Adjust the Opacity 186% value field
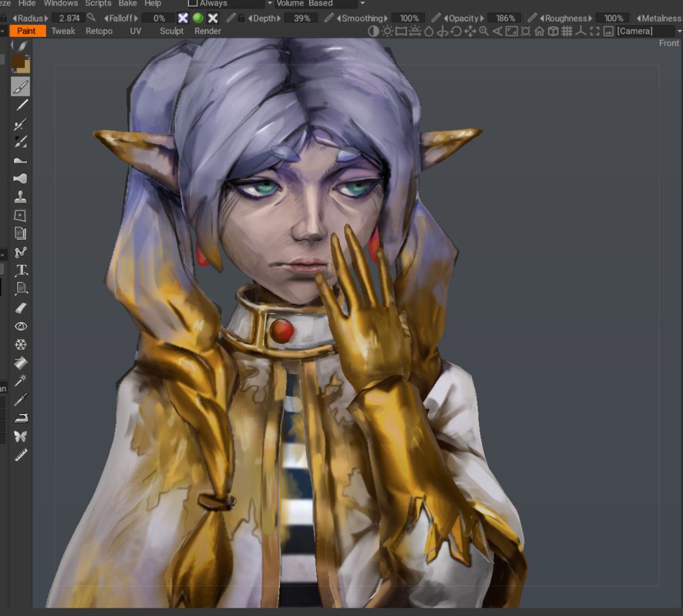The height and width of the screenshot is (616, 683). 505,18
